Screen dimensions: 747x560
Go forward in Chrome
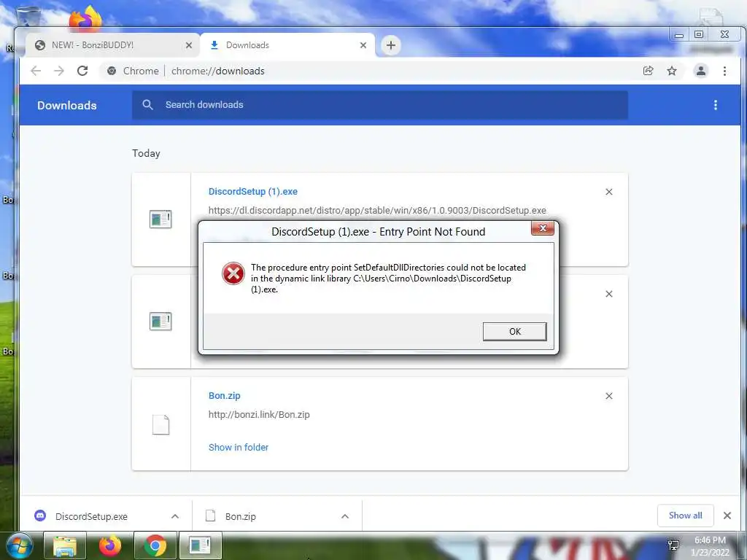[59, 71]
